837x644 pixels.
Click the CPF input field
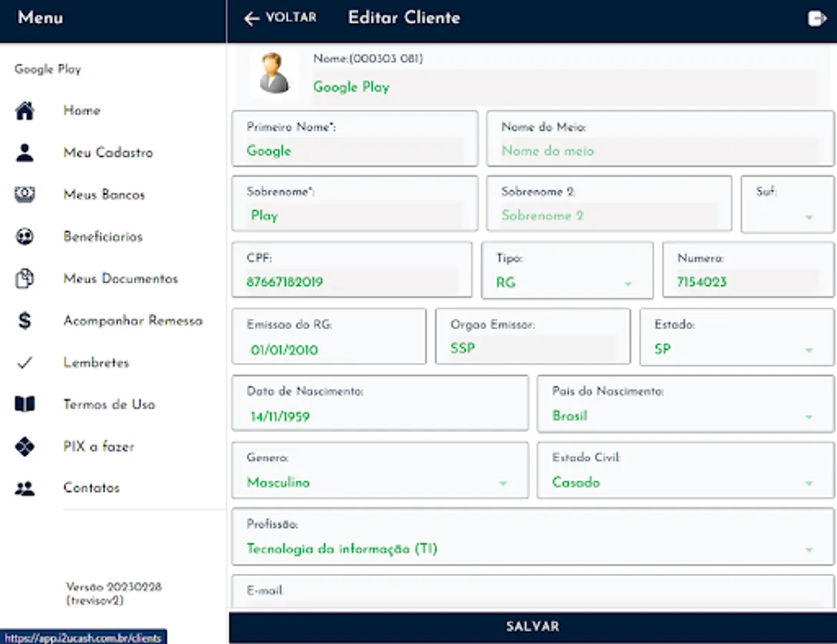click(x=352, y=270)
